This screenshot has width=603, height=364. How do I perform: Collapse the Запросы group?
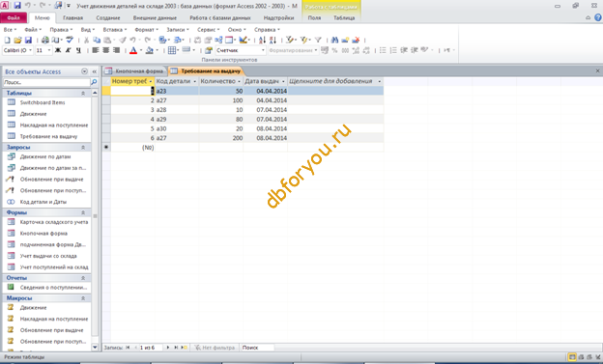[x=83, y=147]
